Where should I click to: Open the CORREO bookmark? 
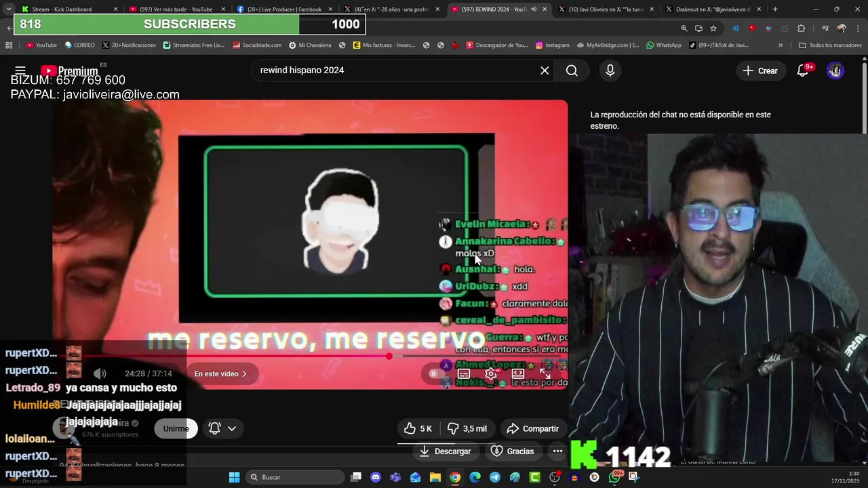point(80,45)
